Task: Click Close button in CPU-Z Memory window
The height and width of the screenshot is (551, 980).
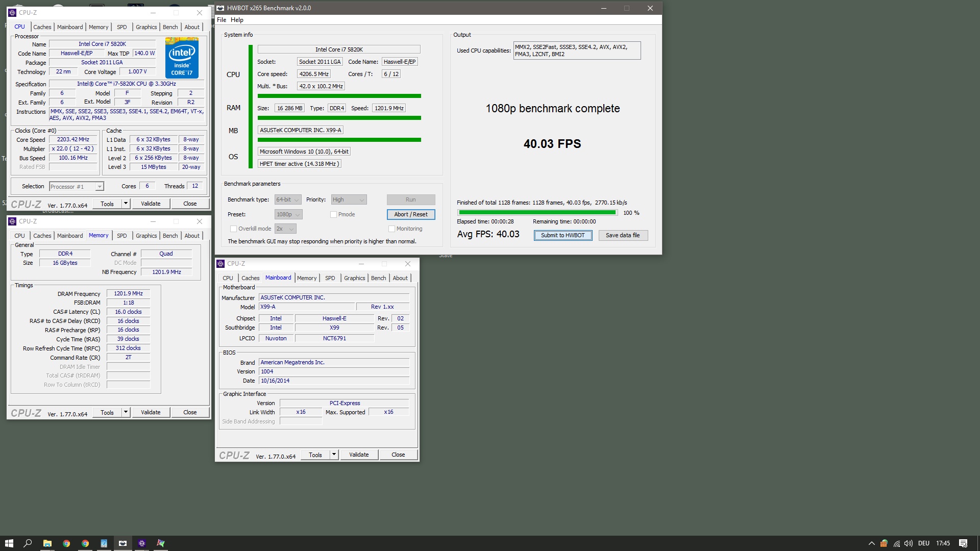Action: point(190,412)
